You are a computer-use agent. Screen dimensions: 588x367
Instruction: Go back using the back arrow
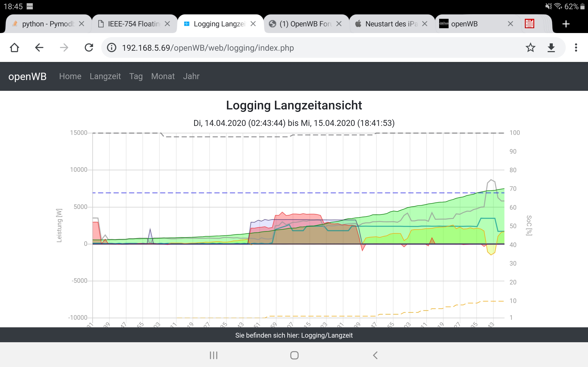(x=39, y=47)
